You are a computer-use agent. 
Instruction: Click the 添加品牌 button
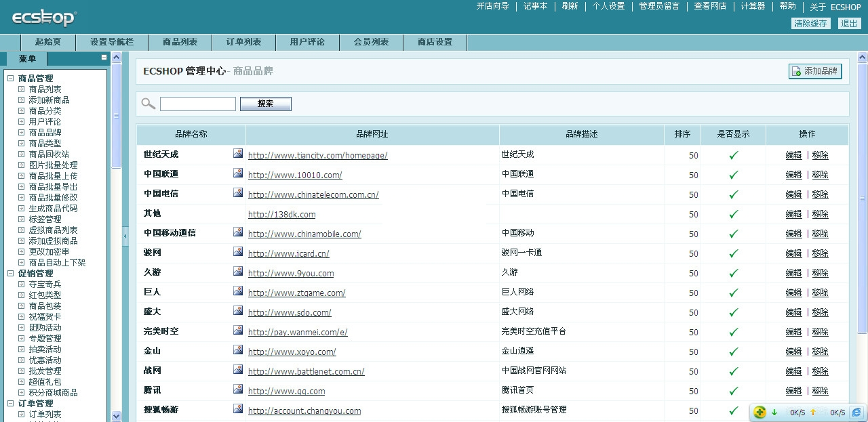click(815, 71)
